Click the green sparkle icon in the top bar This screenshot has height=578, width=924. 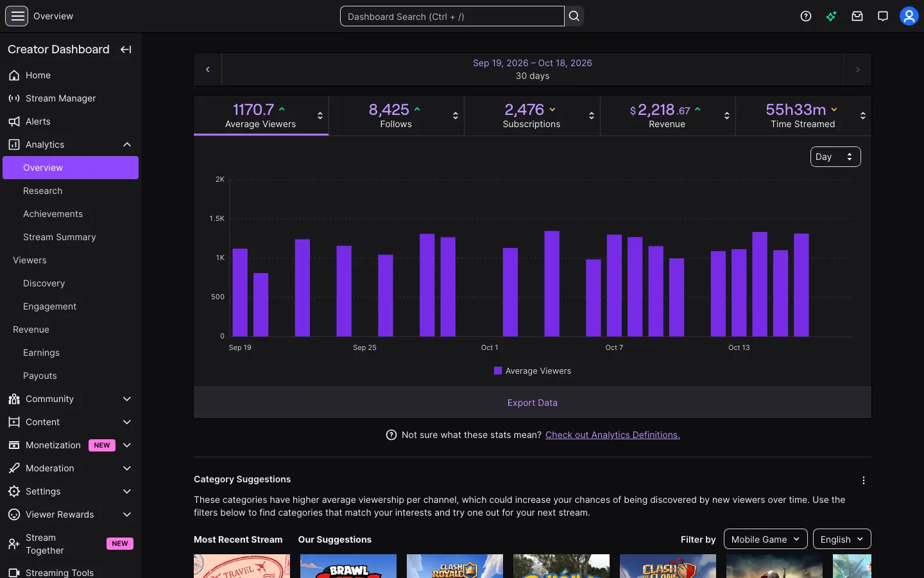point(832,16)
